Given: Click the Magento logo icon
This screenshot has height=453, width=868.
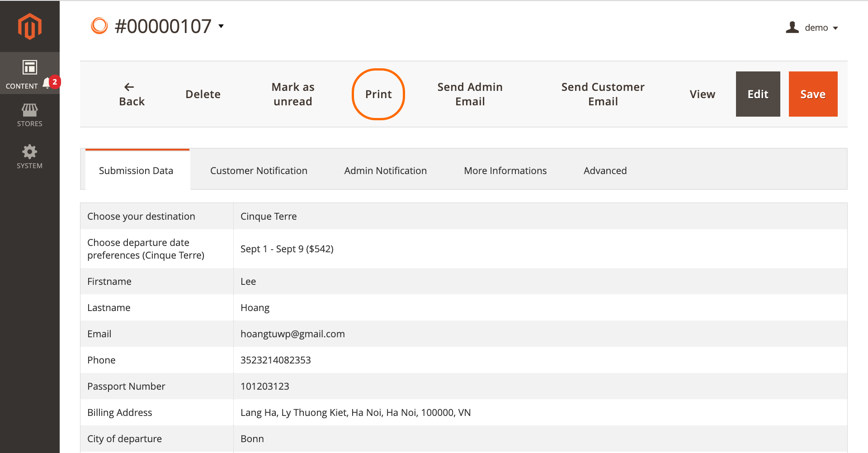Looking at the screenshot, I should pos(30,27).
